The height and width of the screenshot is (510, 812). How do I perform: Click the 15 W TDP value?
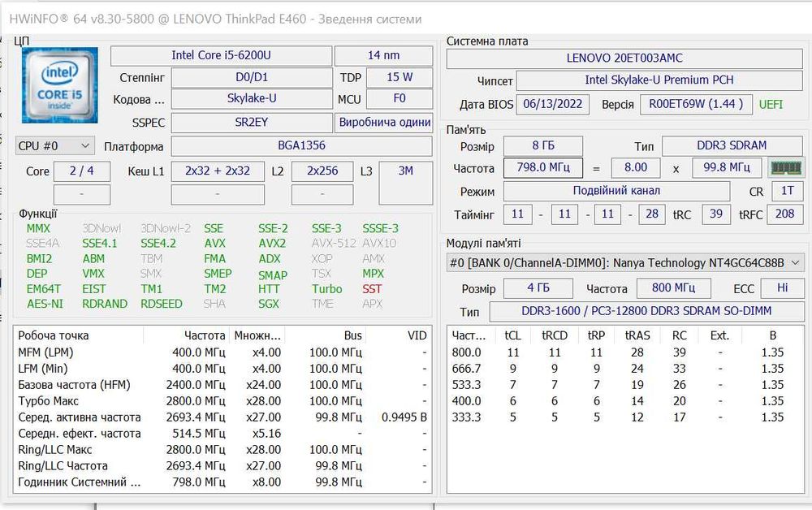point(400,78)
